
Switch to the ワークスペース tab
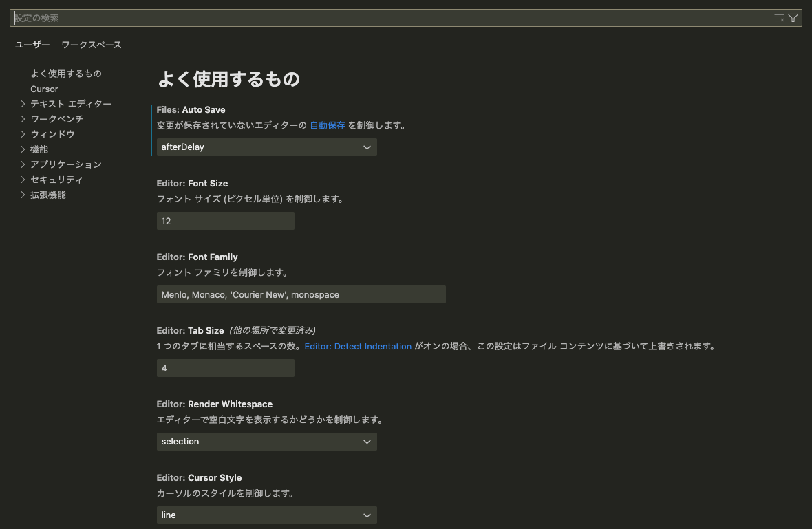click(x=91, y=45)
